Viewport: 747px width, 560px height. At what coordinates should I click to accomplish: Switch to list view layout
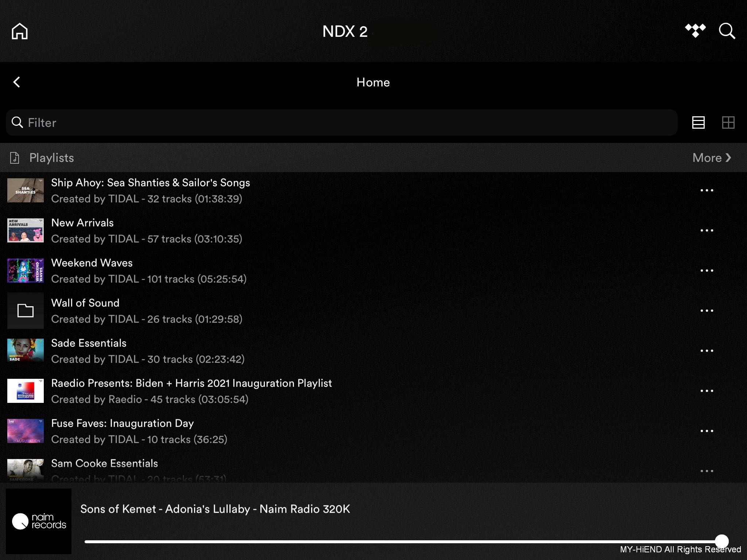[x=698, y=122]
